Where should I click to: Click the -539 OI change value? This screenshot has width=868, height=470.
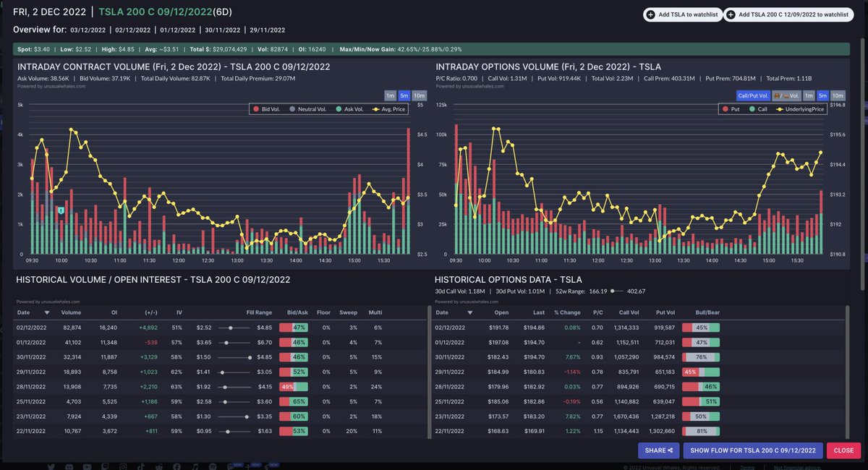coord(150,343)
